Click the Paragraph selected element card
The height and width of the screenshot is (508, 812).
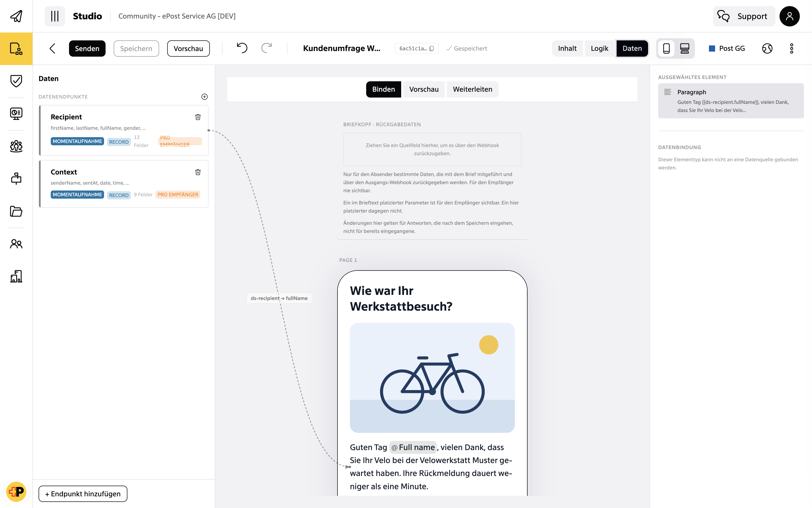tap(731, 101)
